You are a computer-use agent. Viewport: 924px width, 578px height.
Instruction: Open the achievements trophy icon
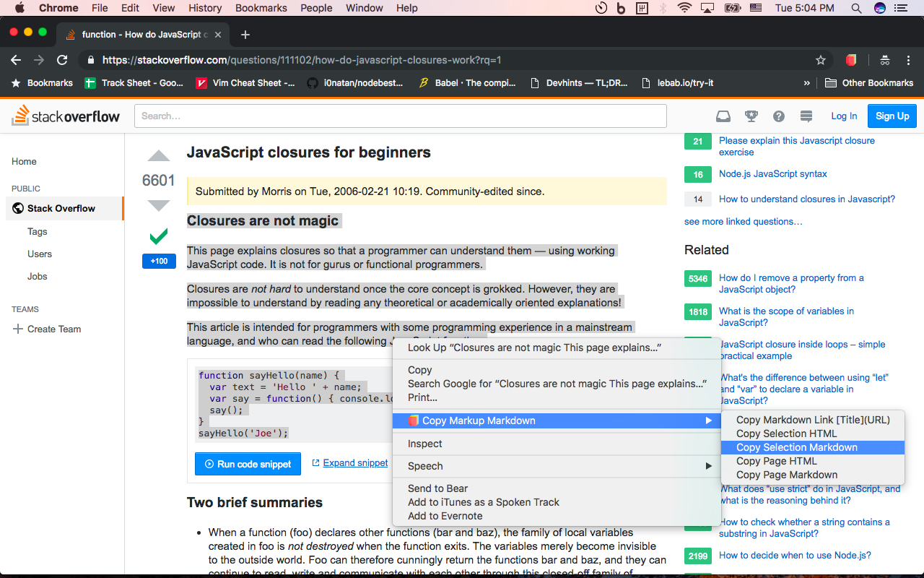pyautogui.click(x=751, y=116)
